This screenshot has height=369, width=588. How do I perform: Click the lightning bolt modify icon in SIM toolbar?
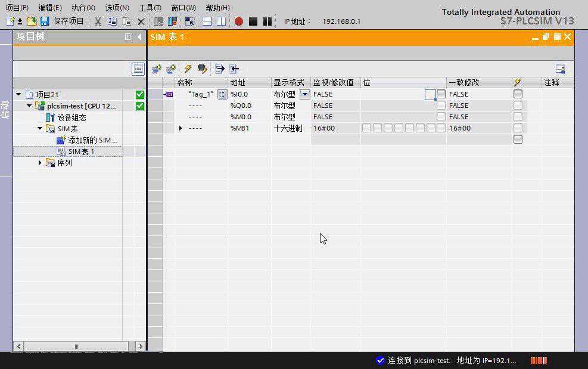(188, 69)
